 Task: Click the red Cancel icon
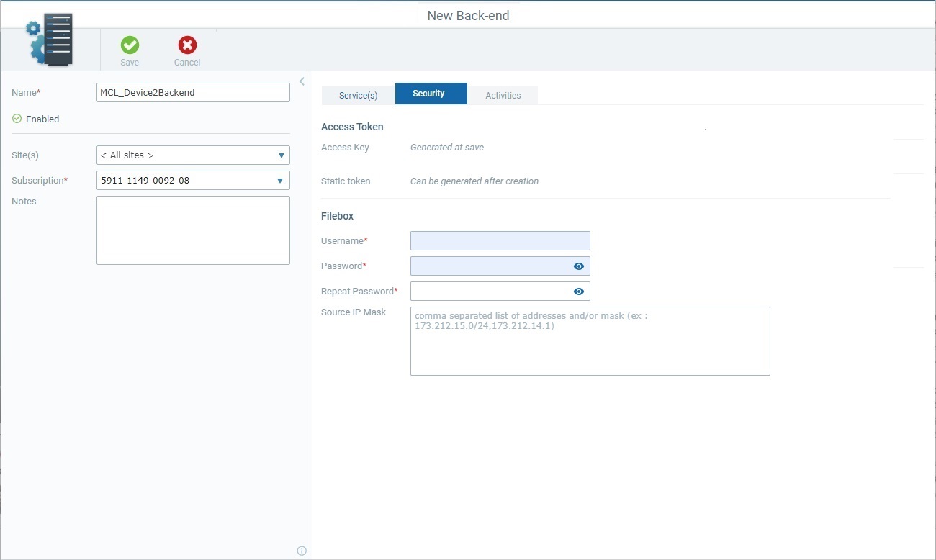click(186, 46)
